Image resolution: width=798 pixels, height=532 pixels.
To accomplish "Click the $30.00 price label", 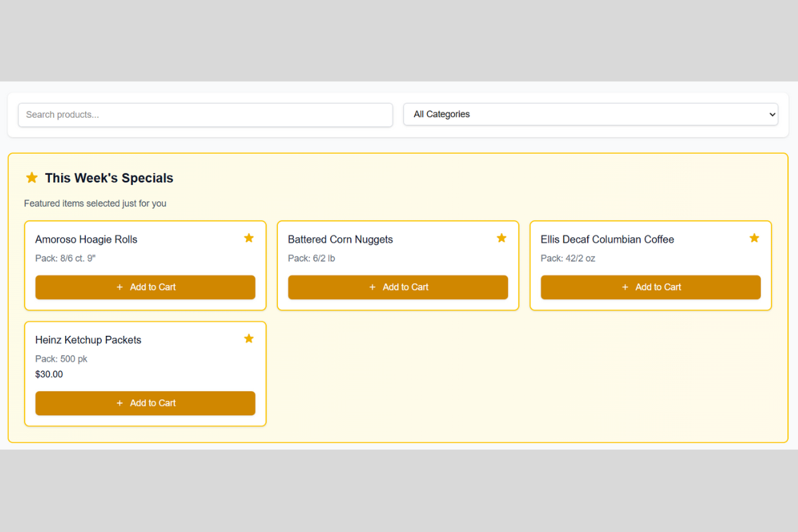I will [49, 374].
